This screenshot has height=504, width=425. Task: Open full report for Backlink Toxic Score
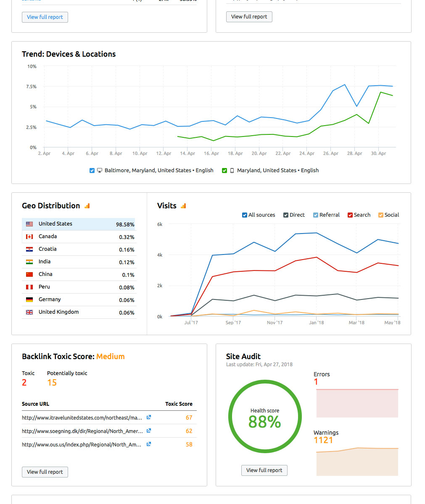coord(45,472)
